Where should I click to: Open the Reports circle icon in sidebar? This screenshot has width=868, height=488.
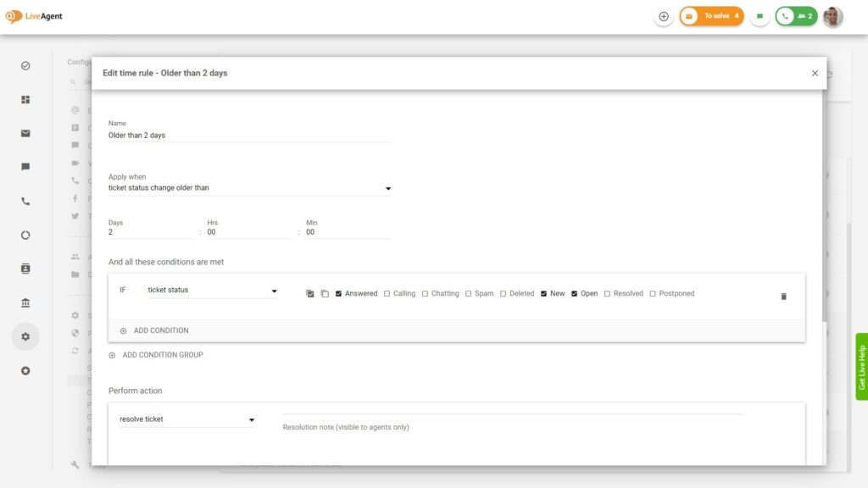click(25, 236)
